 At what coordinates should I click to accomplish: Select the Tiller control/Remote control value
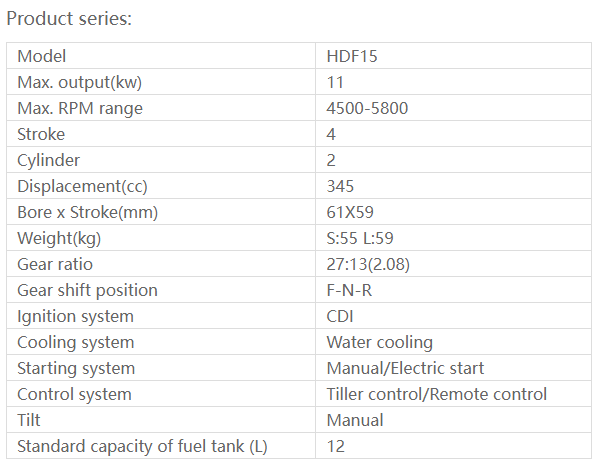click(x=437, y=394)
